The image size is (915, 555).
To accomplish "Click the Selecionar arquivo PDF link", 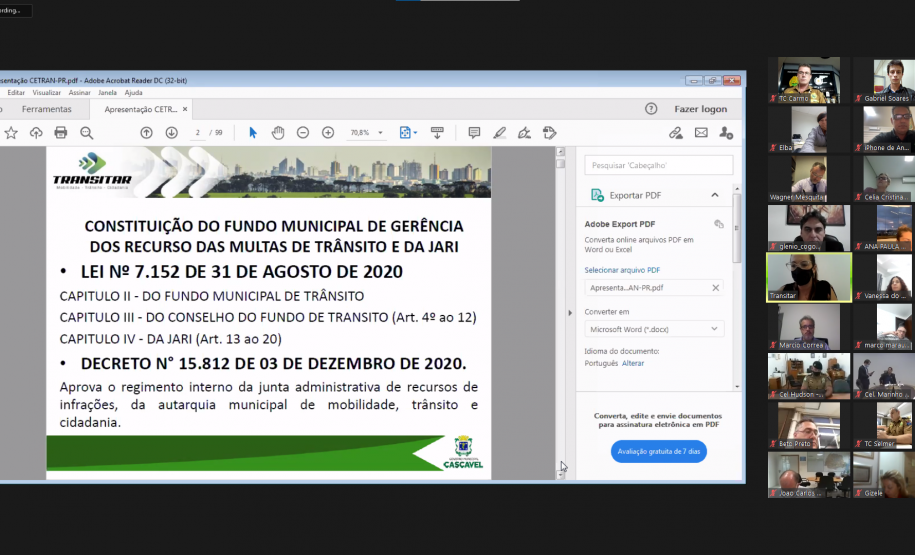I will tap(622, 270).
